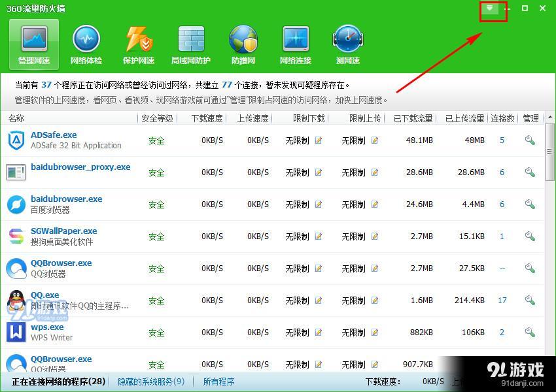Sort list by 已上传流量 column header

point(465,118)
